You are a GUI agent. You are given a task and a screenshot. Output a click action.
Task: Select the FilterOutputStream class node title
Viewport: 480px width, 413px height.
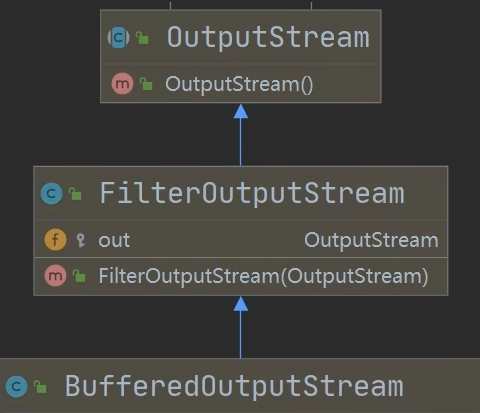[252, 193]
